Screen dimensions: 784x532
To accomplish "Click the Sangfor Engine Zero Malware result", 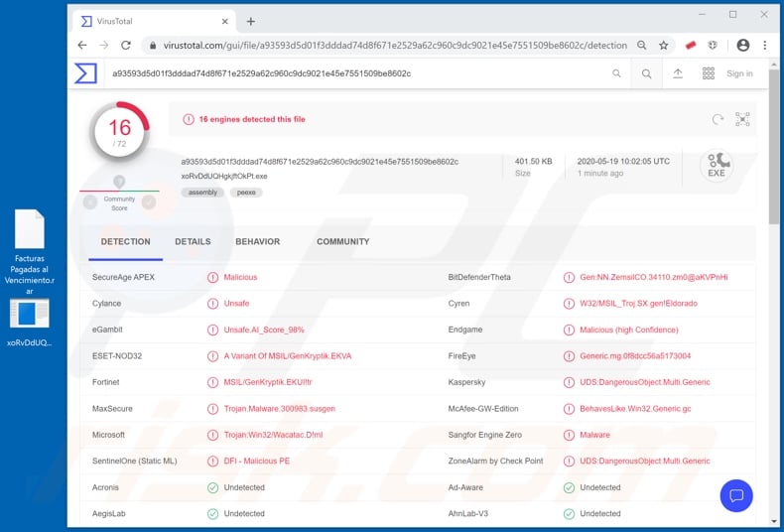I will pyautogui.click(x=594, y=435).
